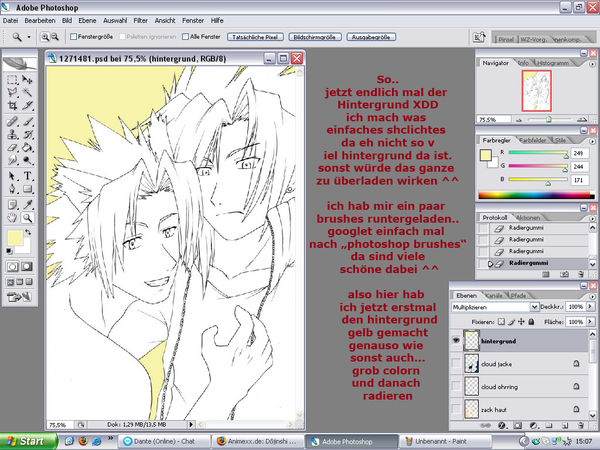
Task: Select the Move tool
Action: pyautogui.click(x=27, y=80)
